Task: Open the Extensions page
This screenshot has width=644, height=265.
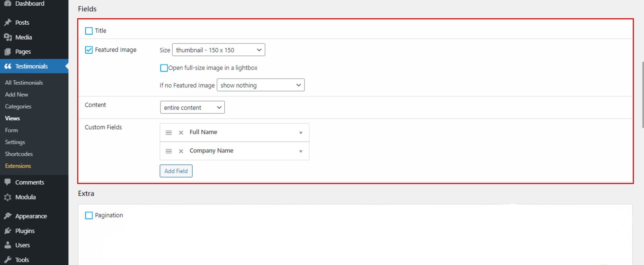Action: (x=18, y=166)
